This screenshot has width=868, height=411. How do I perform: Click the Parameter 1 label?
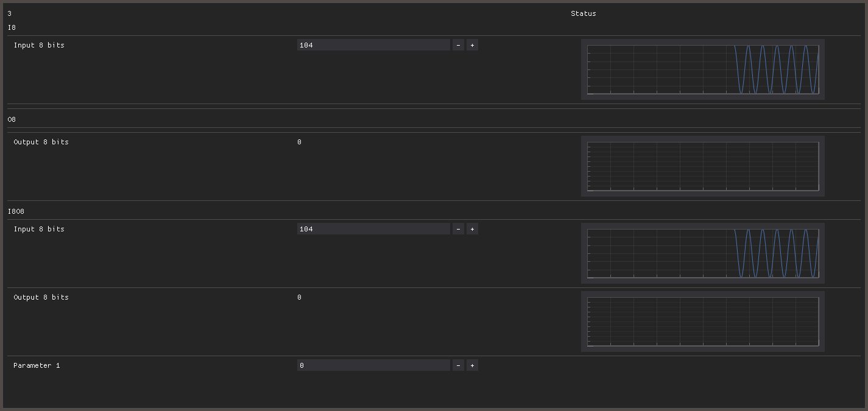[37, 365]
